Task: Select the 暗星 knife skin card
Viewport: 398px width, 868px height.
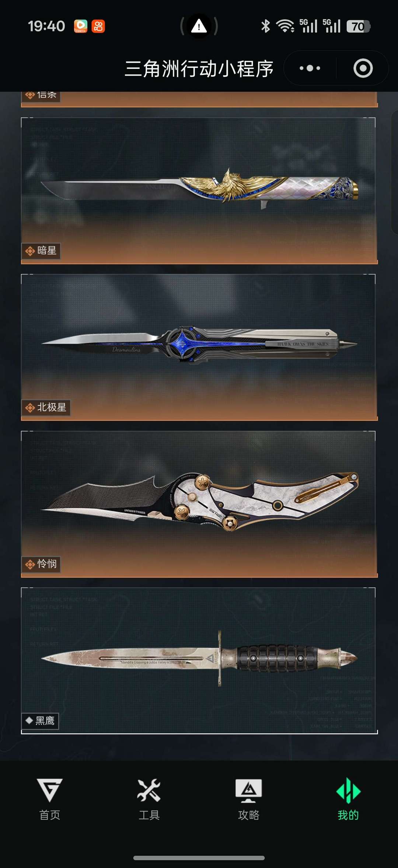Action: pyautogui.click(x=199, y=191)
